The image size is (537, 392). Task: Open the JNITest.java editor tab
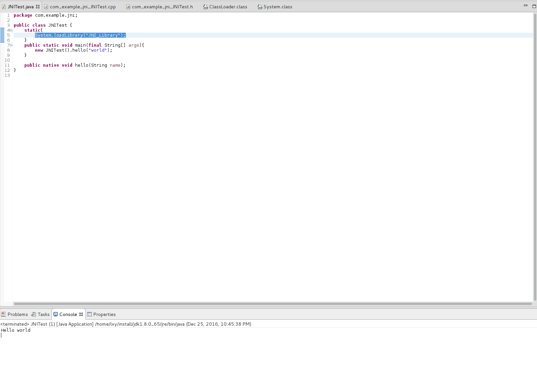coord(20,7)
